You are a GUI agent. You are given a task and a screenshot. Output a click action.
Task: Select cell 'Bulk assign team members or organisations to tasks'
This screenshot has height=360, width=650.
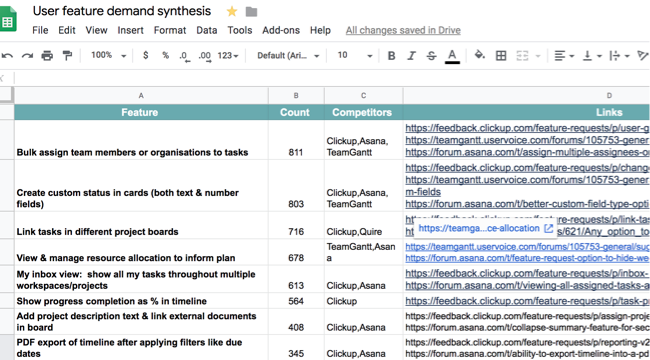[141, 140]
